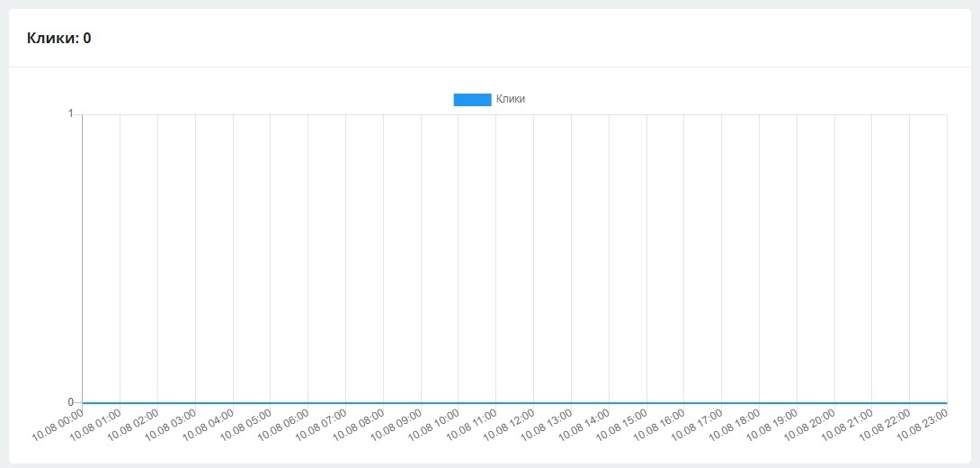Click the 10.08 11:00 axis label
Viewport: 980px width, 468px height.
tap(472, 424)
